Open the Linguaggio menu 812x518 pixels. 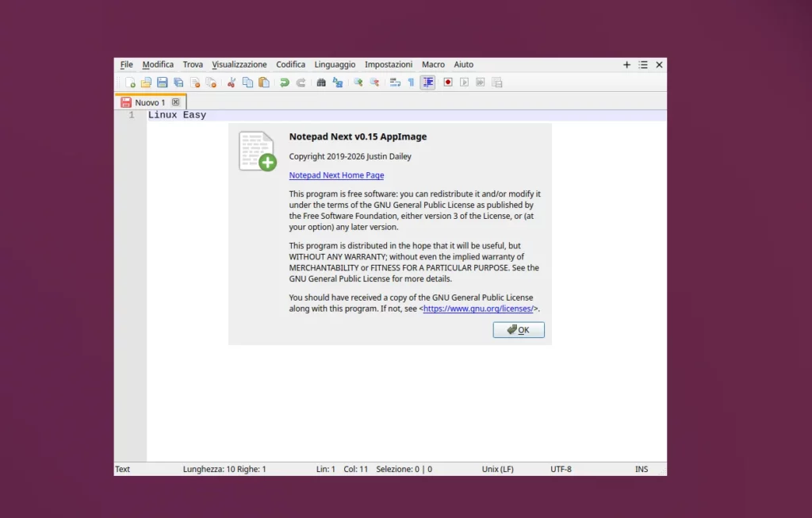point(335,65)
